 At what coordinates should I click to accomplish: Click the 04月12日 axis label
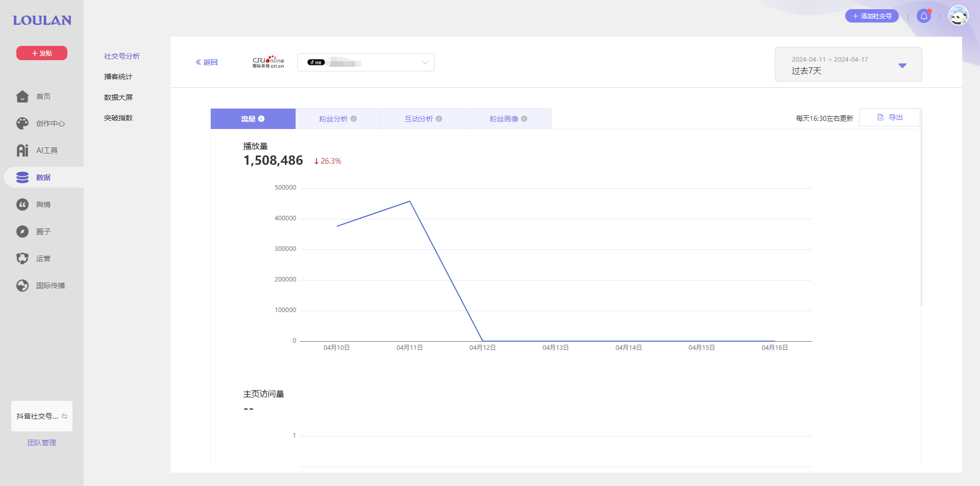pyautogui.click(x=482, y=348)
